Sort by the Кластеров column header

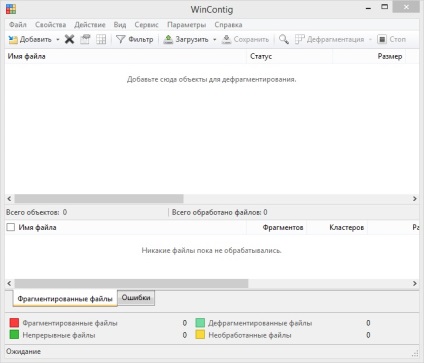click(x=337, y=227)
